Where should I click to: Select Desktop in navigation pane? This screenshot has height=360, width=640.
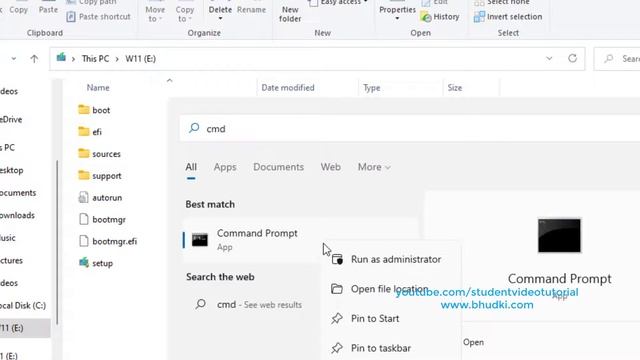coord(12,170)
